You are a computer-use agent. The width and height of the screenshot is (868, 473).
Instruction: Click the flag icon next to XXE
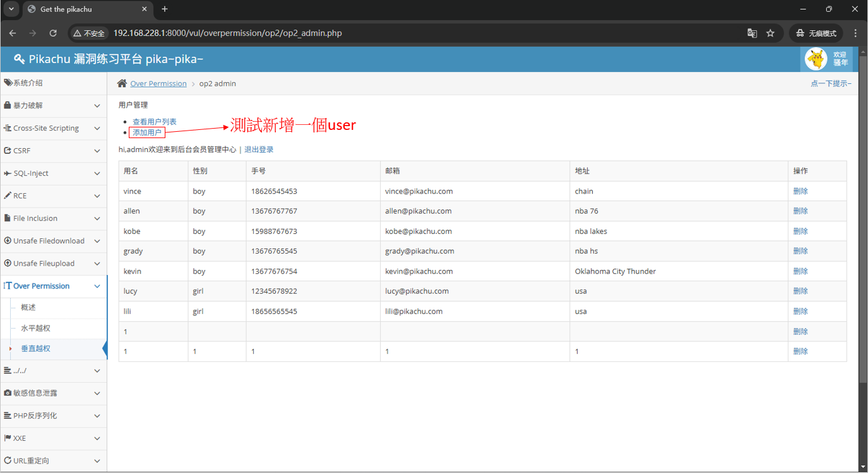click(8, 438)
